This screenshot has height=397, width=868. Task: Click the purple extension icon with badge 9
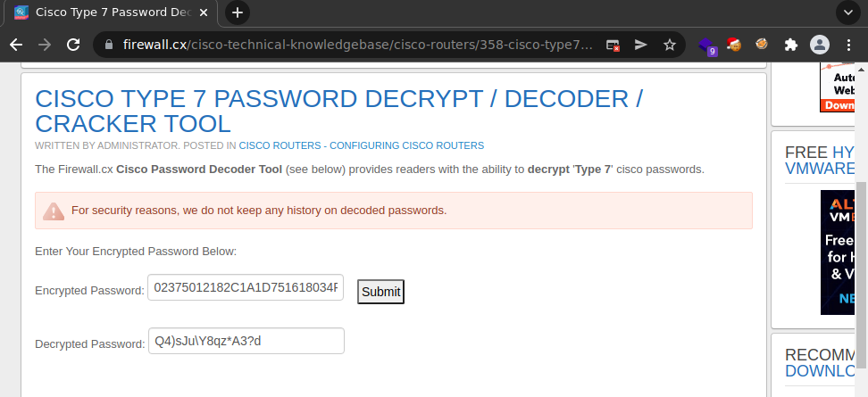pyautogui.click(x=707, y=45)
